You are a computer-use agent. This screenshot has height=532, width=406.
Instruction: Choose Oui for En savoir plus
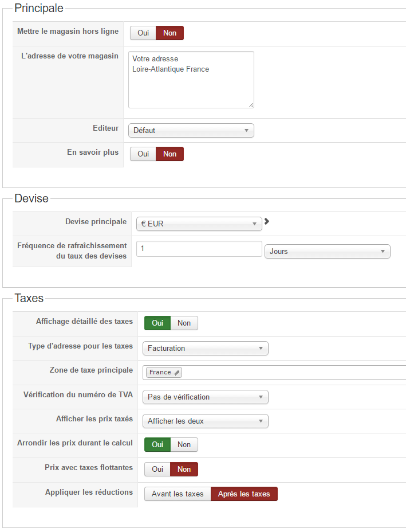click(143, 154)
